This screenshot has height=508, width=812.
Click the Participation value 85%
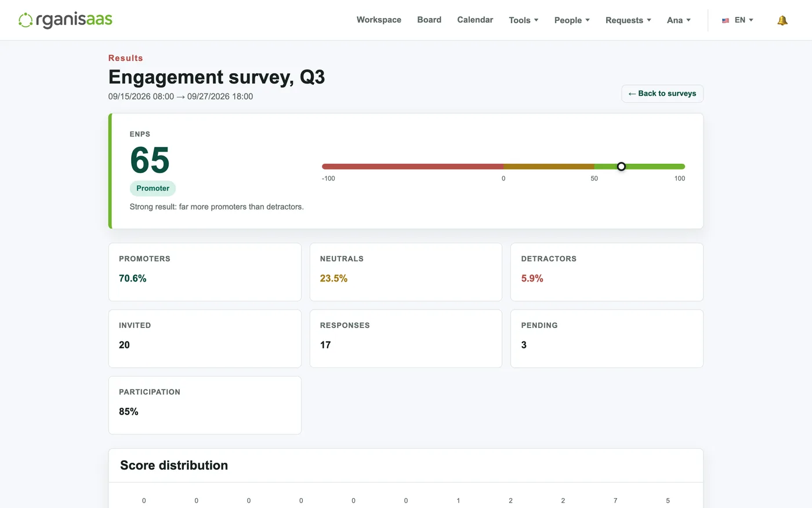129,412
